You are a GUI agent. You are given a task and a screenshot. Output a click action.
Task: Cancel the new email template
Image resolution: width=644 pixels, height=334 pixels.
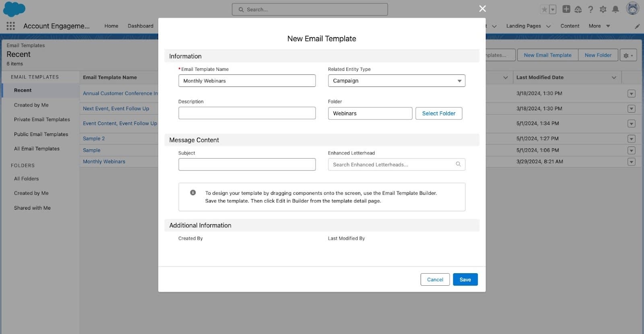[x=435, y=280]
